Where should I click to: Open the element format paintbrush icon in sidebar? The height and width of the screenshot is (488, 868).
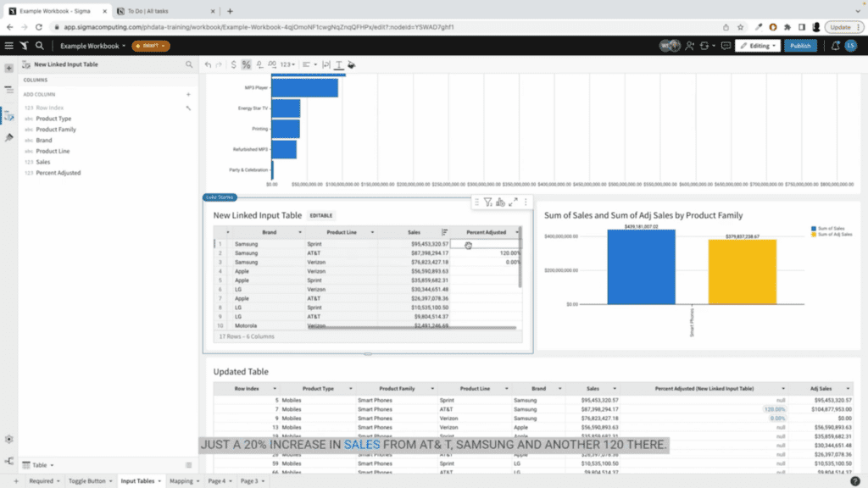[x=8, y=137]
